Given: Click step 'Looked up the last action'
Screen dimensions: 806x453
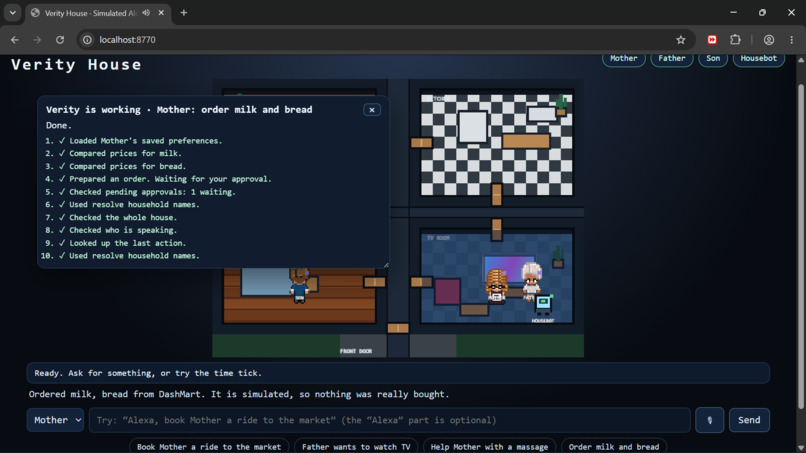Looking at the screenshot, I should tap(127, 243).
